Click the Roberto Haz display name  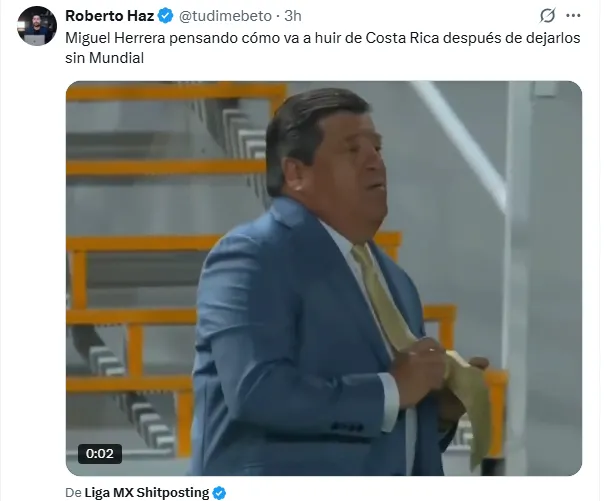pos(110,16)
